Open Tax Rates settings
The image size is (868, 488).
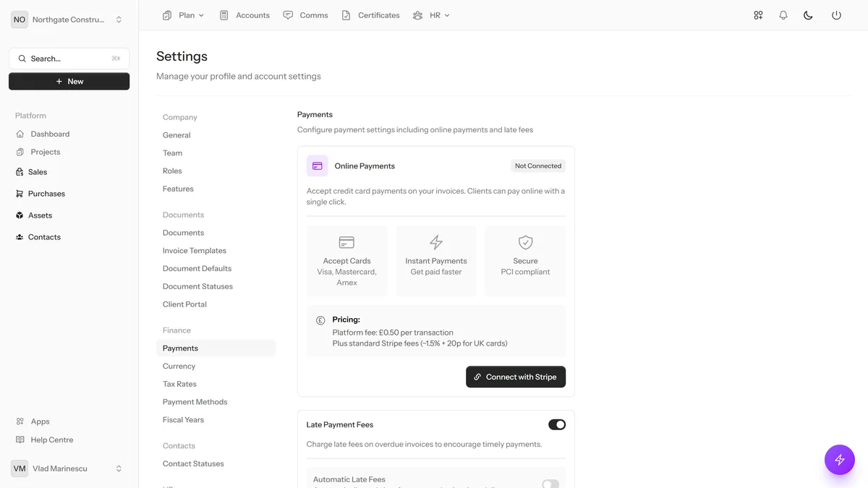click(179, 385)
